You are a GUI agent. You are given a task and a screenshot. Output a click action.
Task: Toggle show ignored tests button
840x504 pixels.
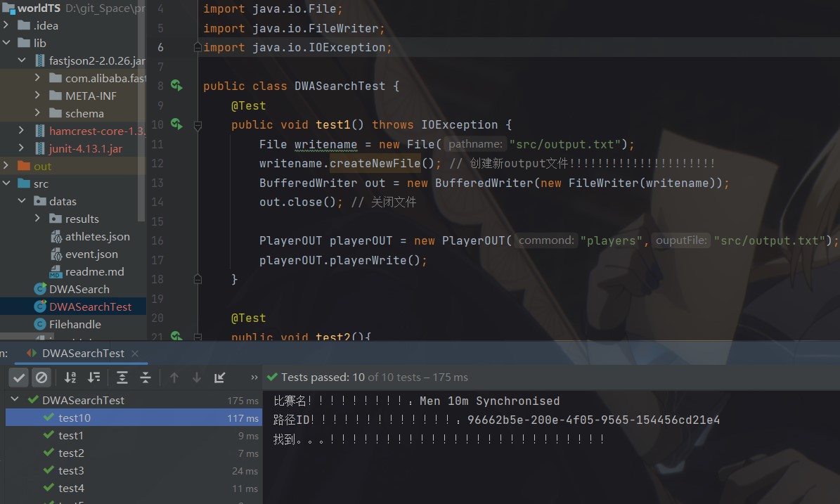tap(41, 377)
